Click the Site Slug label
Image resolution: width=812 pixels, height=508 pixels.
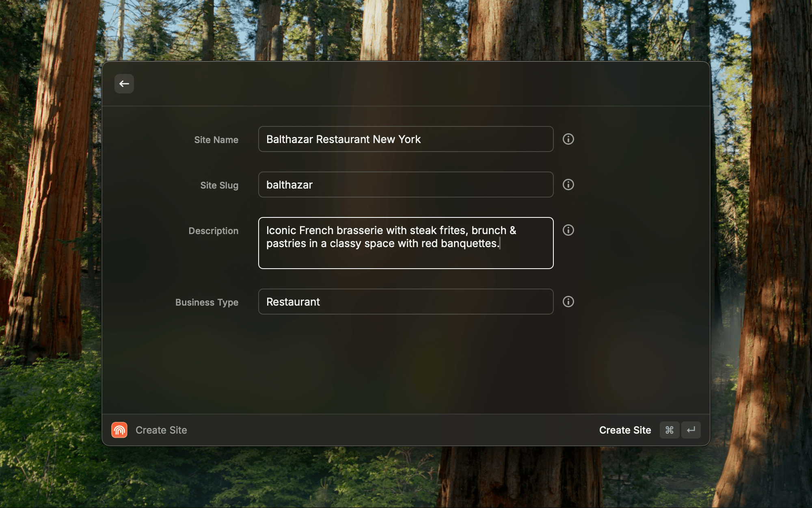[219, 185]
